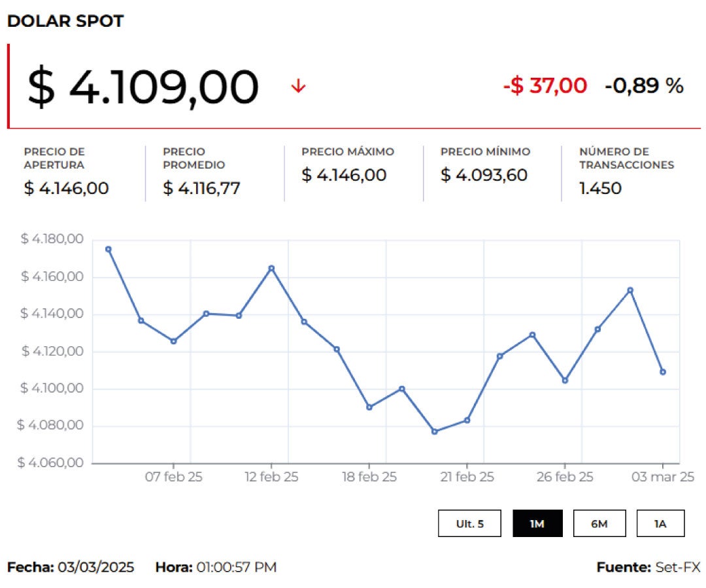Click the 26 feb 25 data point

tap(565, 380)
